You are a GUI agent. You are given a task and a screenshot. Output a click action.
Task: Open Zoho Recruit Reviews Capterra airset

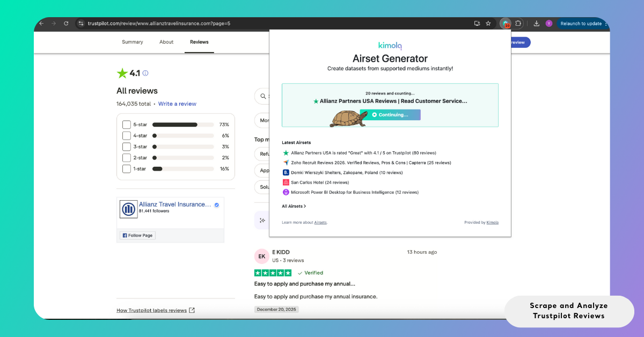(371, 163)
